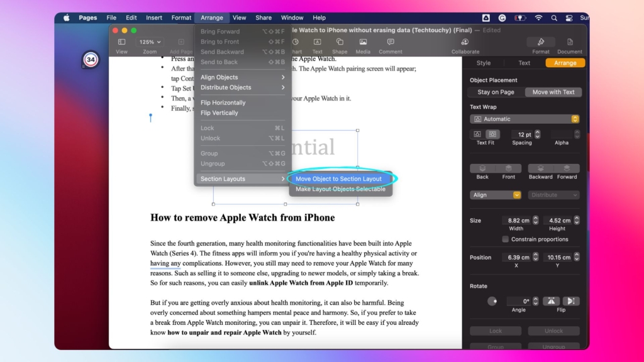Select first Text Fit icon

tap(477, 134)
